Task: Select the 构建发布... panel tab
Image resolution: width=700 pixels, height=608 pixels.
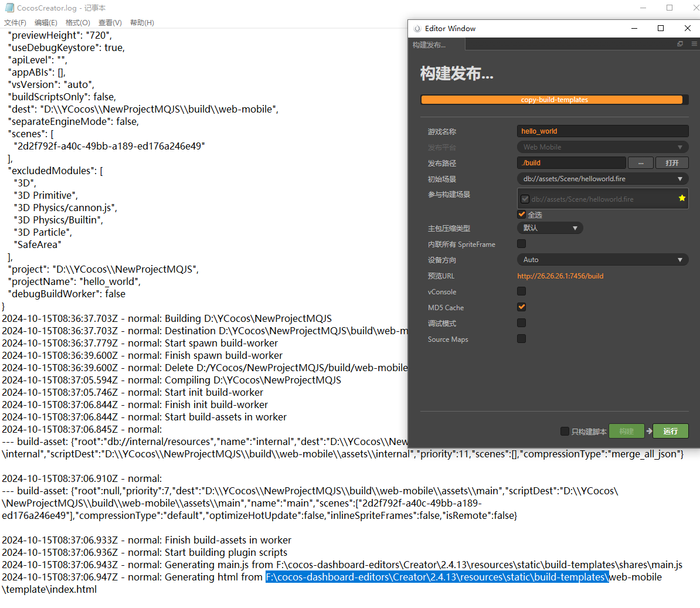Action: coord(436,44)
